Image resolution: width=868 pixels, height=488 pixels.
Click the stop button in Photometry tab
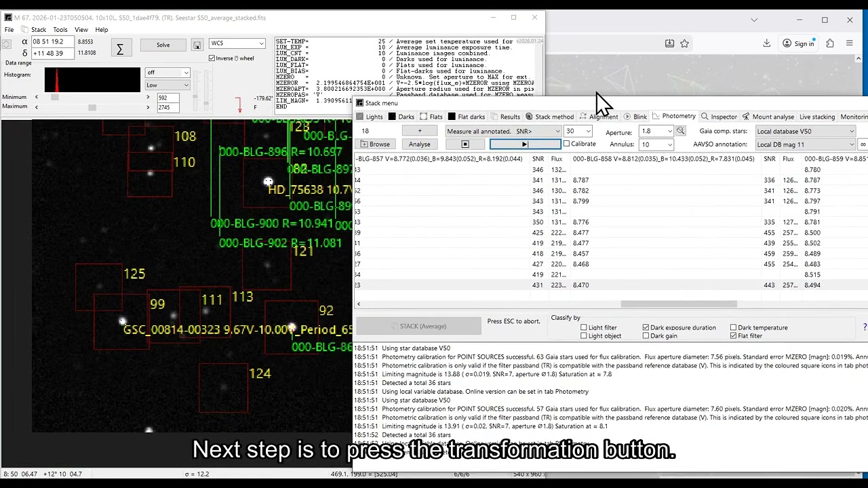coord(465,144)
